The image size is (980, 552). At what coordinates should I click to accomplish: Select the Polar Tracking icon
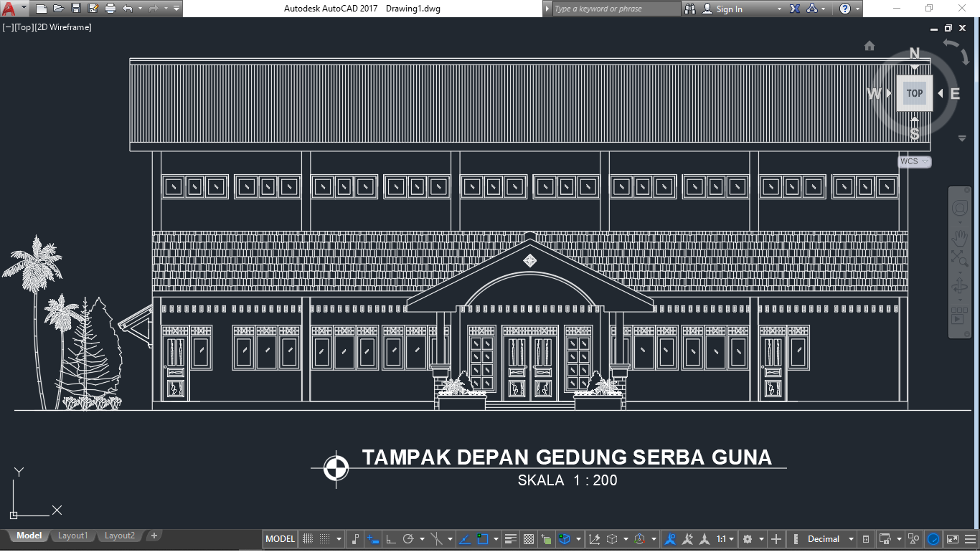click(409, 538)
